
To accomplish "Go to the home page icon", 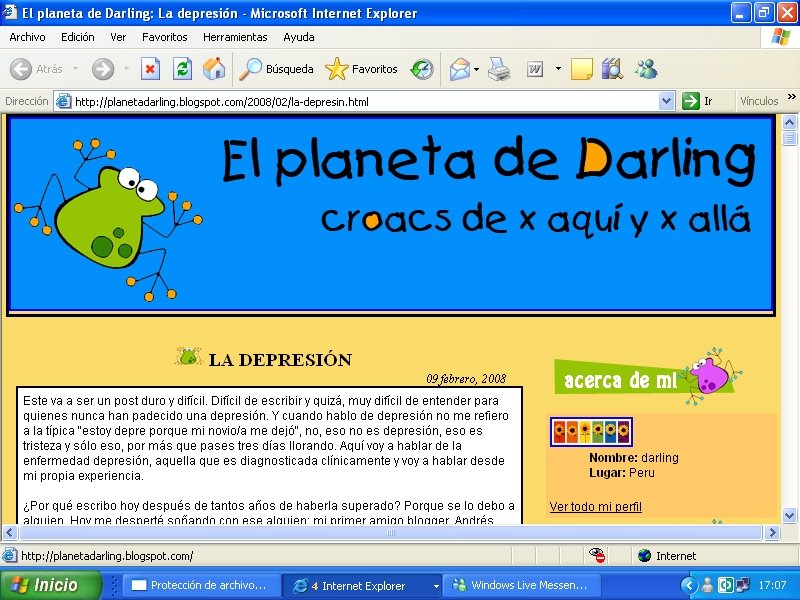I will pos(214,69).
